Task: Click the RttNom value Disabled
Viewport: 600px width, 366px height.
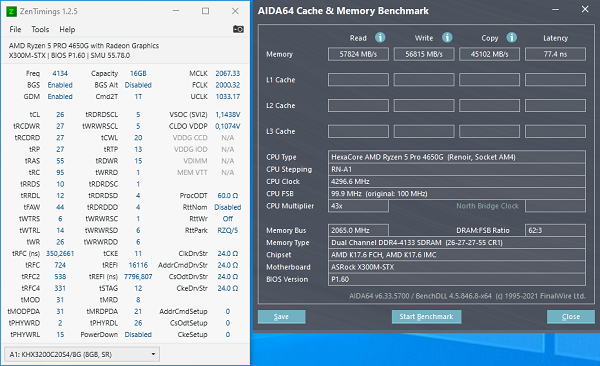Action: tap(228, 207)
